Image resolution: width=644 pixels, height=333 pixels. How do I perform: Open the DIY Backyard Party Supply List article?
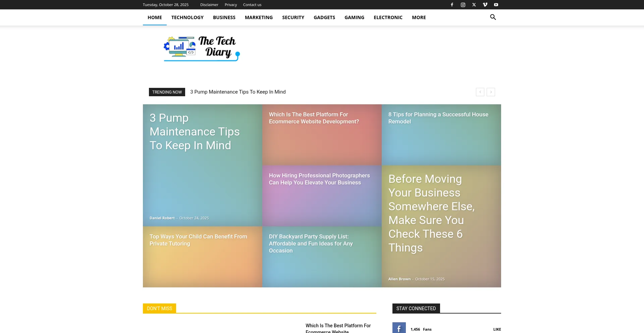tap(311, 243)
